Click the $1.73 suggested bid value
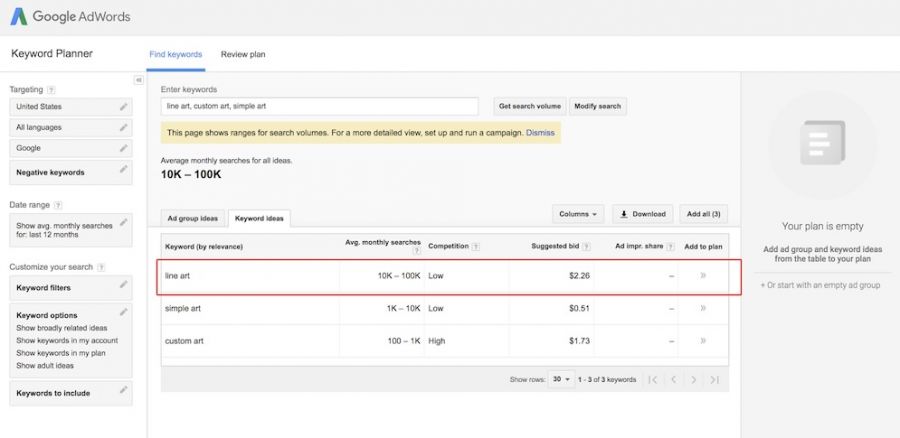This screenshot has height=438, width=900. [x=579, y=341]
